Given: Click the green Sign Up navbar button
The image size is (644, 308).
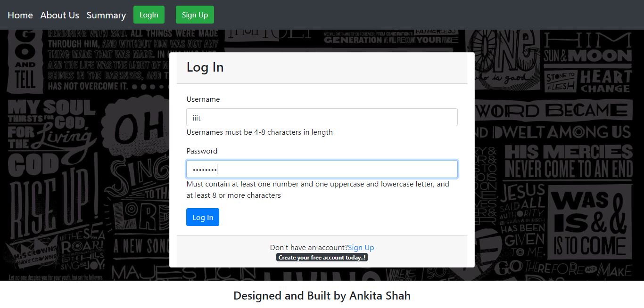Looking at the screenshot, I should 195,15.
